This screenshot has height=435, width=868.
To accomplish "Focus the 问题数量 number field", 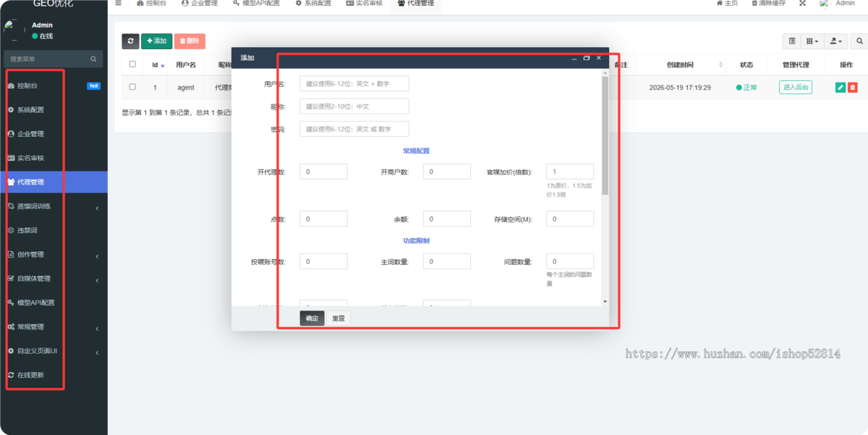I will point(570,261).
